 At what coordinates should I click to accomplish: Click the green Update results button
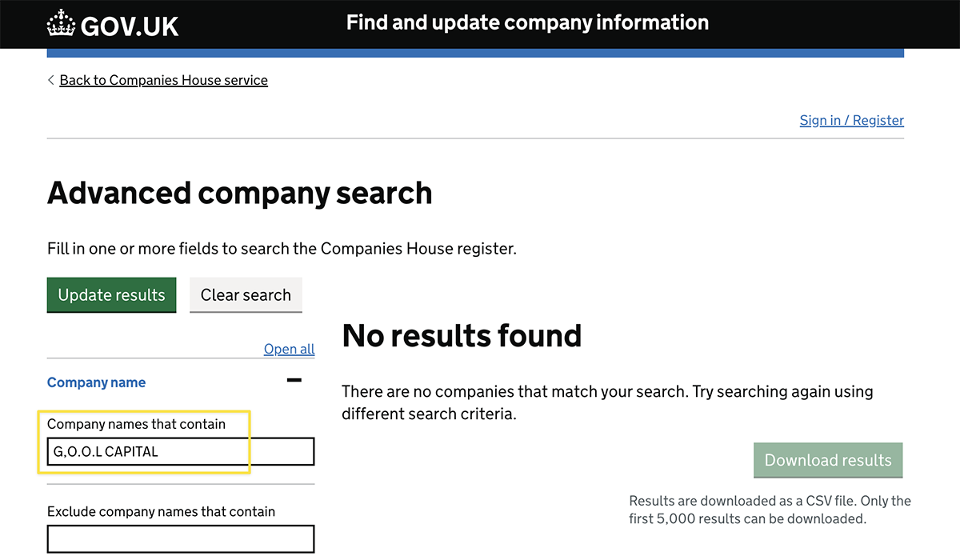tap(111, 295)
